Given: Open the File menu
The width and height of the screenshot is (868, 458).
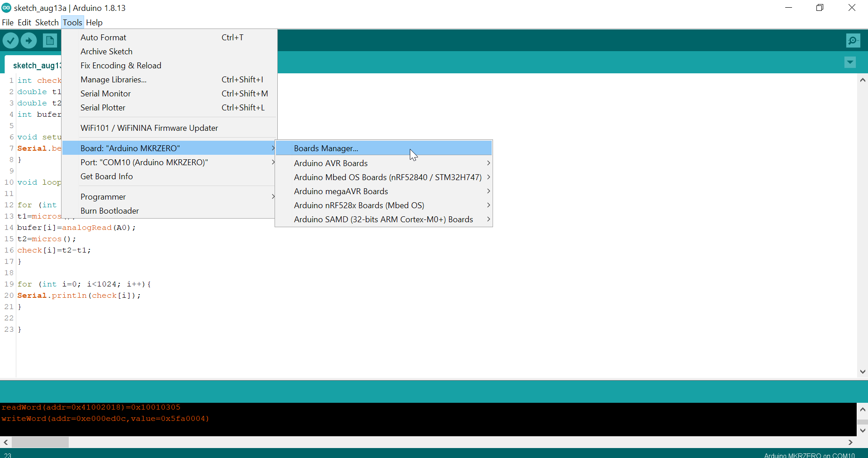Looking at the screenshot, I should (x=8, y=22).
